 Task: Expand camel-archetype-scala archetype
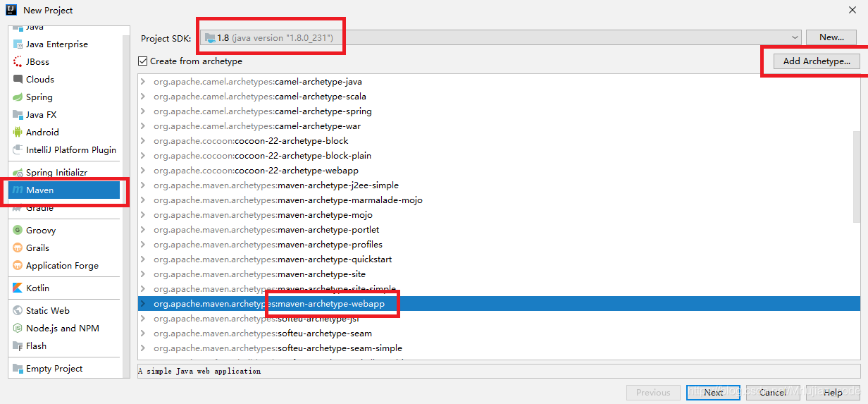point(143,97)
